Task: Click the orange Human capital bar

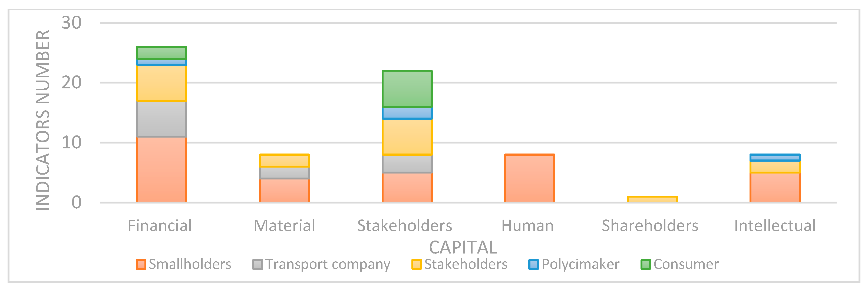Action: click(530, 178)
